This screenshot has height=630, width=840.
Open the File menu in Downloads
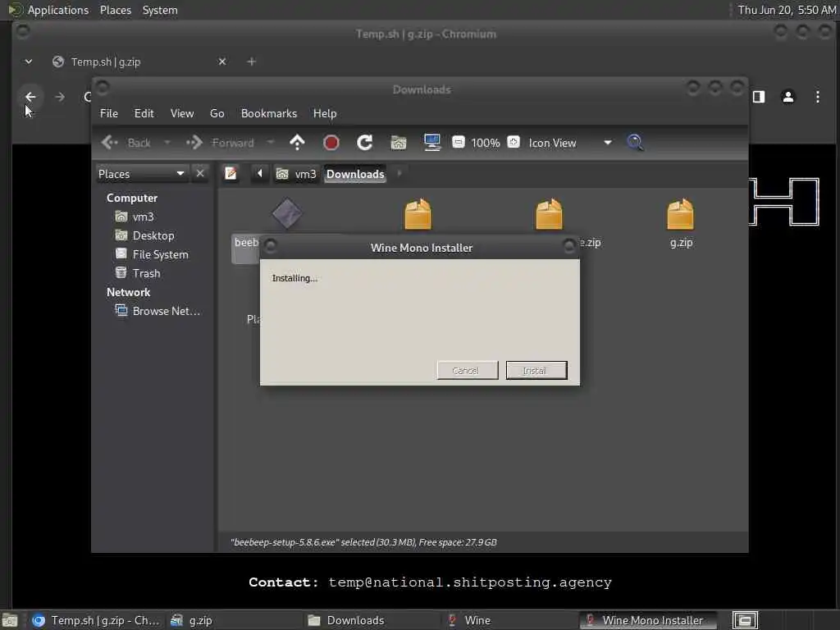point(109,113)
